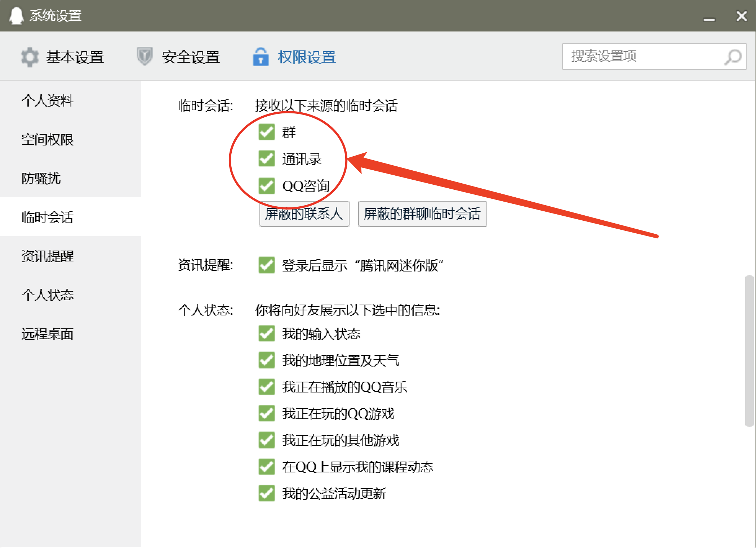Open 资讯提醒 in the sidebar
The image size is (756, 548).
71,256
